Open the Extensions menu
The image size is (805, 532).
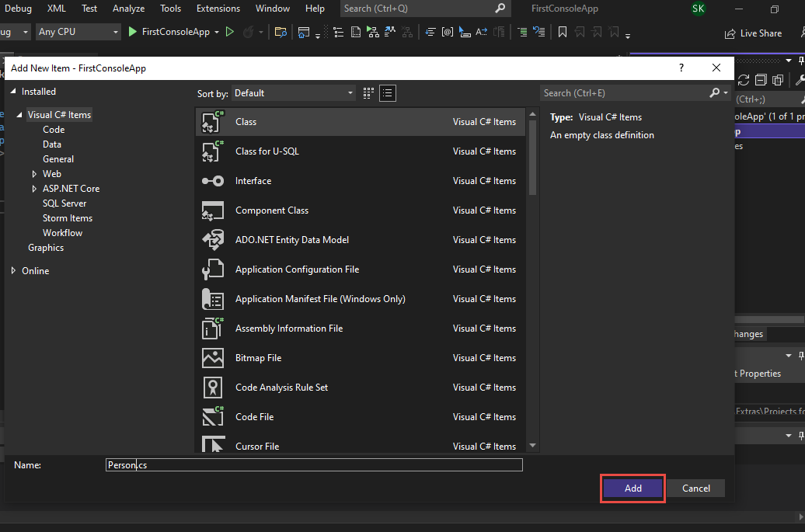coord(218,9)
